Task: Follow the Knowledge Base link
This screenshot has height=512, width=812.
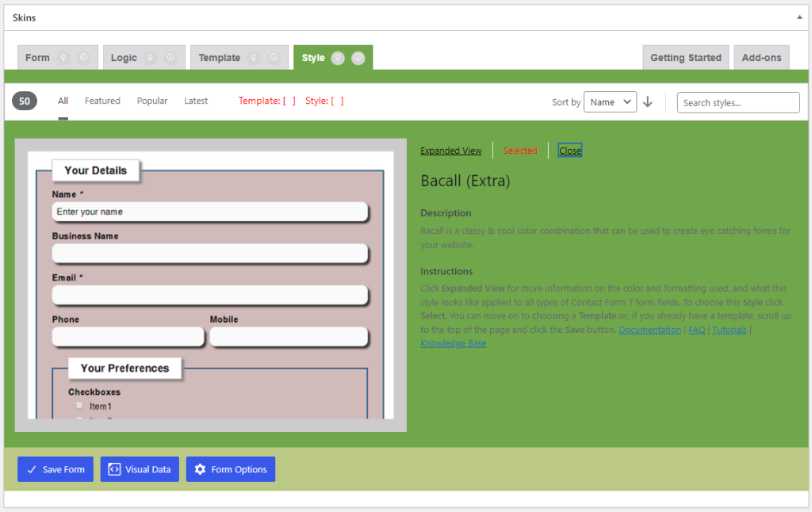Action: click(453, 344)
